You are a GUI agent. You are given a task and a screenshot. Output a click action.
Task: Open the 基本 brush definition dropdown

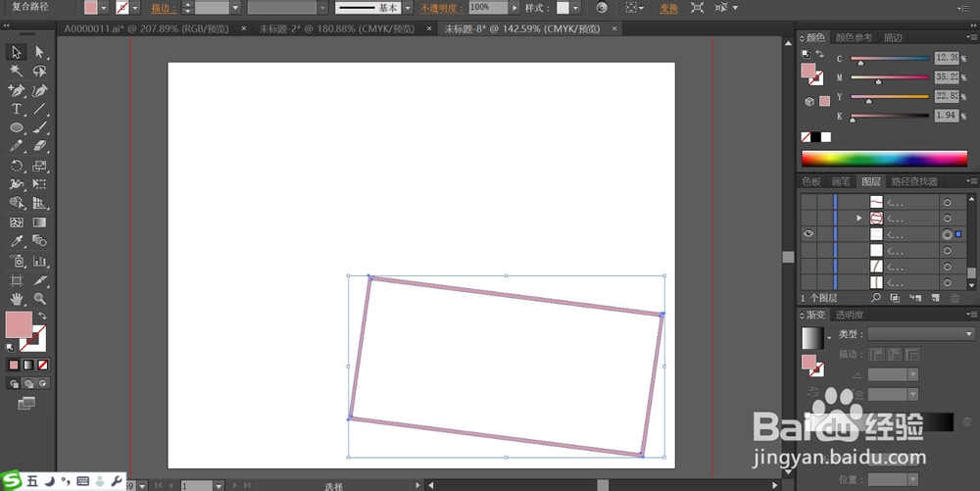pyautogui.click(x=408, y=8)
